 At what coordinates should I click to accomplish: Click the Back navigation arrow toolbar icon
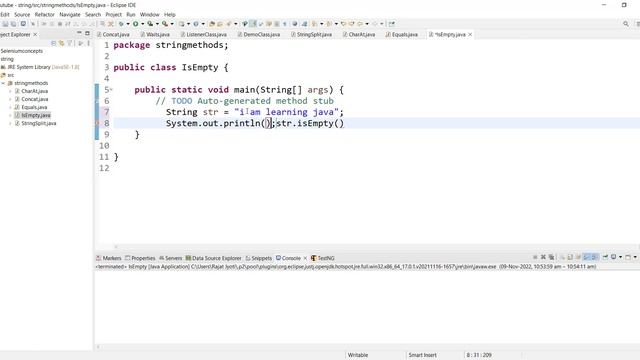[x=360, y=24]
